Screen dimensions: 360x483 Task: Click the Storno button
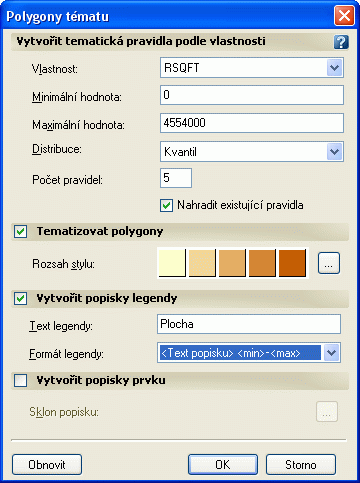(x=301, y=464)
